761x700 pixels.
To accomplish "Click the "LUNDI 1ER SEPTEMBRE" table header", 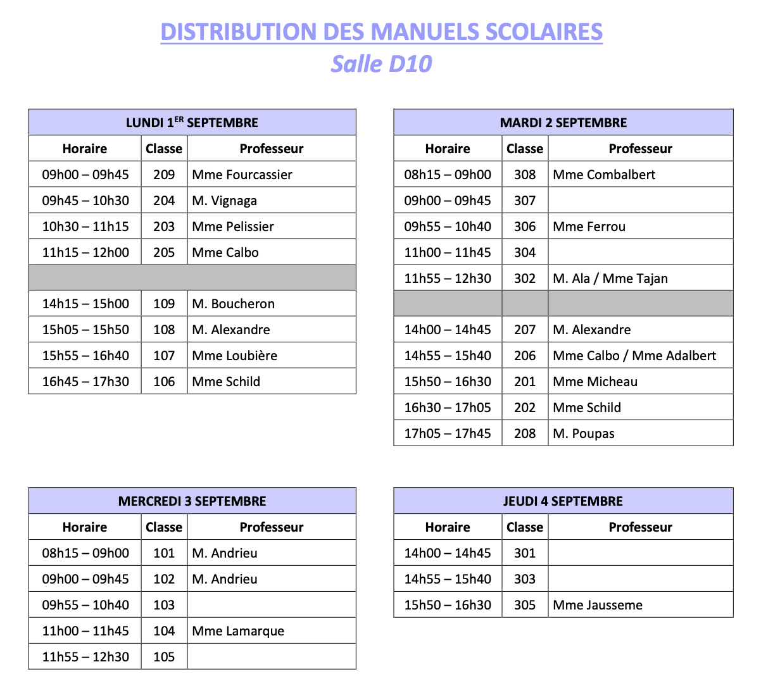I will (192, 122).
